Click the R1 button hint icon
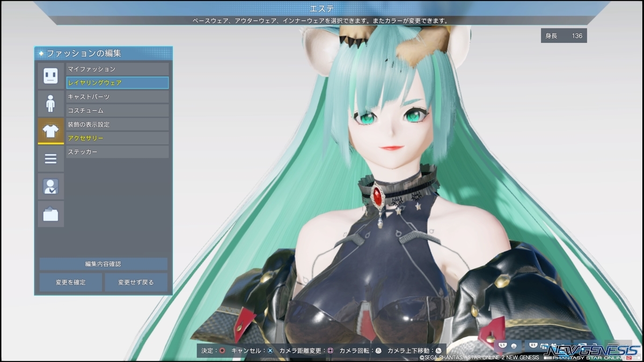The image size is (644, 362). point(533,345)
